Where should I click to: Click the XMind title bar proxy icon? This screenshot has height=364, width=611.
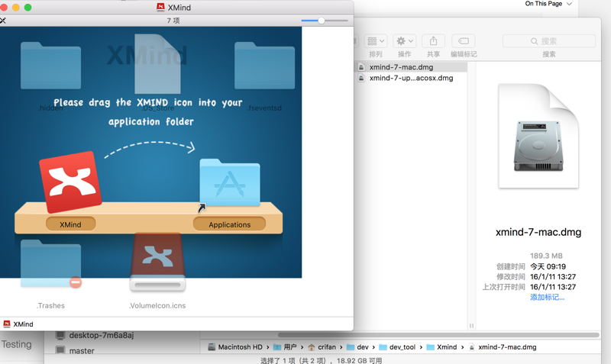pos(160,7)
